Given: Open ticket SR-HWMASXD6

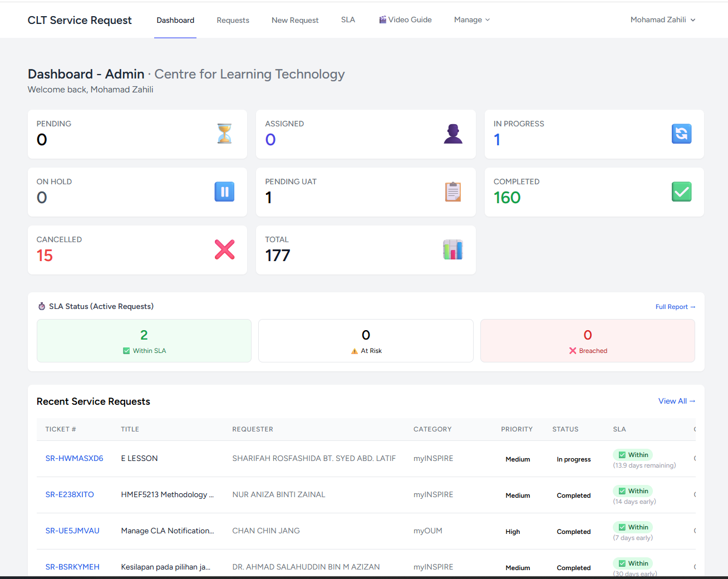Looking at the screenshot, I should tap(74, 458).
